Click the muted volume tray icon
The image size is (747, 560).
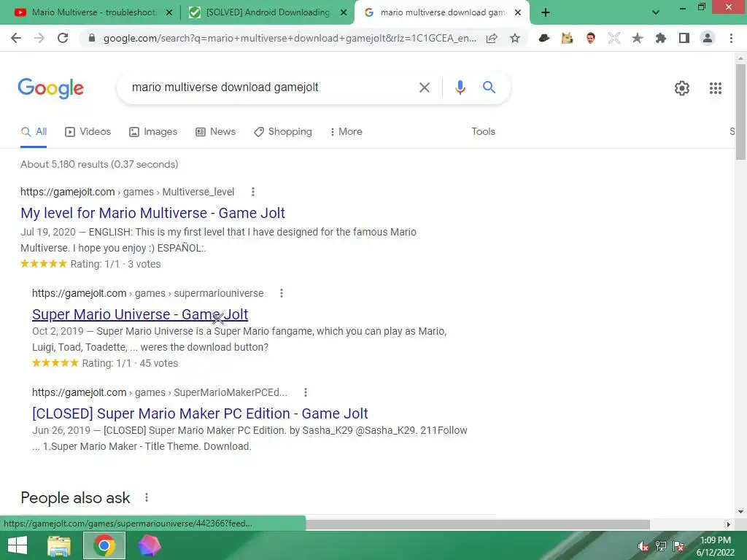tap(643, 546)
